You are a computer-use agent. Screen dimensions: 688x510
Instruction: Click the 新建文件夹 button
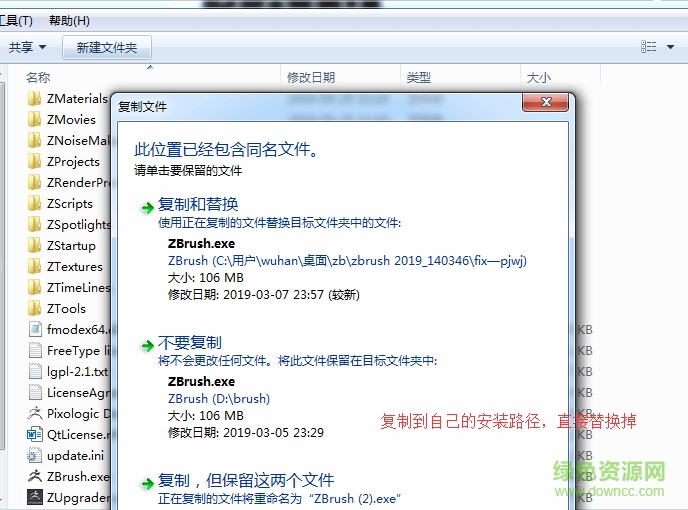coord(107,47)
